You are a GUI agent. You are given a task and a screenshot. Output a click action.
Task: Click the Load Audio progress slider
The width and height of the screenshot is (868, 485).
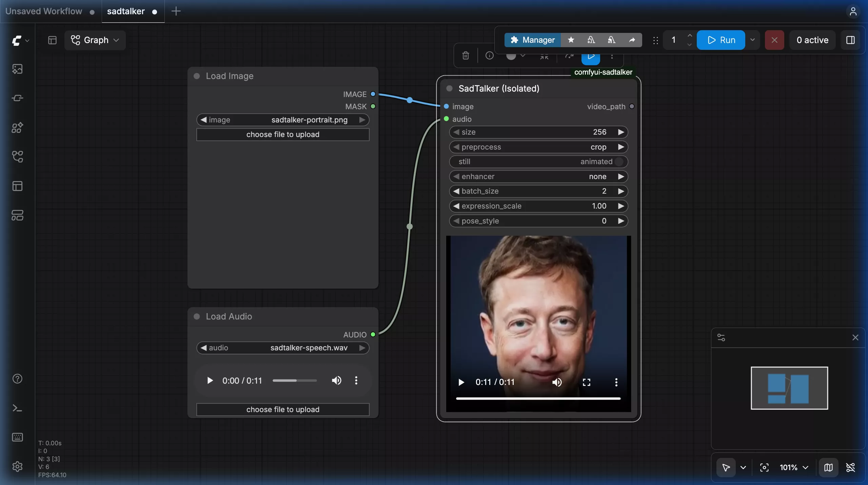pos(294,381)
